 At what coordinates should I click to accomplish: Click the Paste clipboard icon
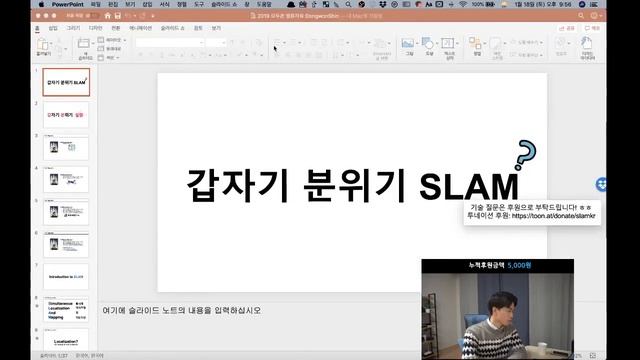click(x=43, y=44)
